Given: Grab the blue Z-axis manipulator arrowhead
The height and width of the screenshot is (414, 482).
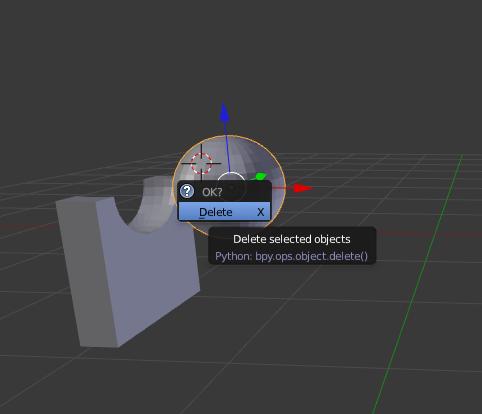Looking at the screenshot, I should click(x=224, y=113).
